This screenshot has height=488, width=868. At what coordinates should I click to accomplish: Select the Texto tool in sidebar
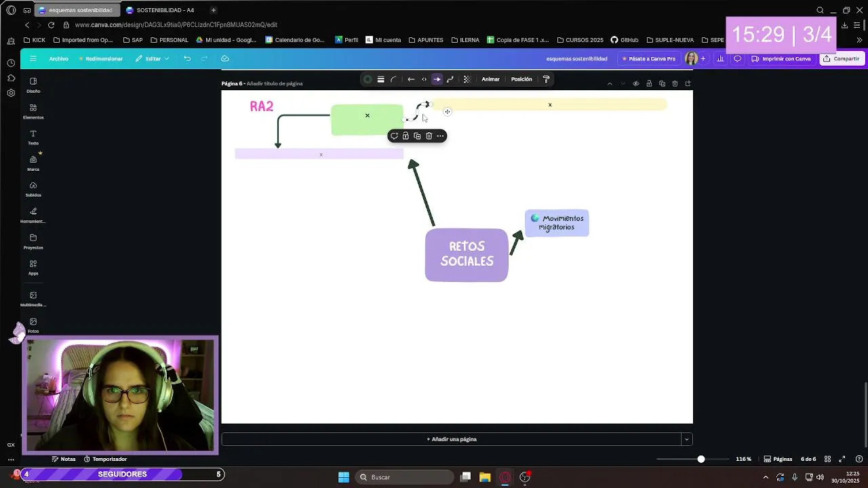(x=33, y=137)
